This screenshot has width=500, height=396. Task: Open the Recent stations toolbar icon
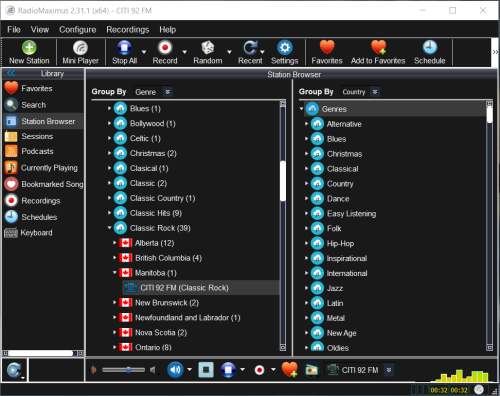tap(250, 52)
